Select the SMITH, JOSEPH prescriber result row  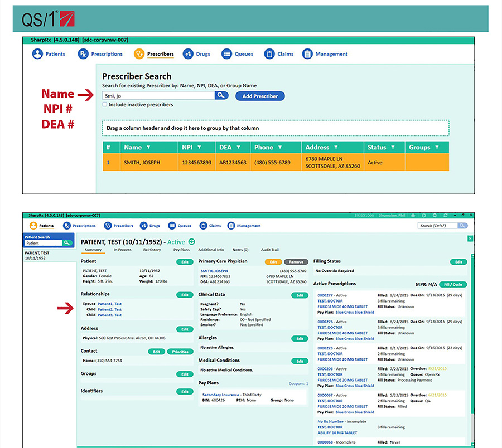coord(276,163)
